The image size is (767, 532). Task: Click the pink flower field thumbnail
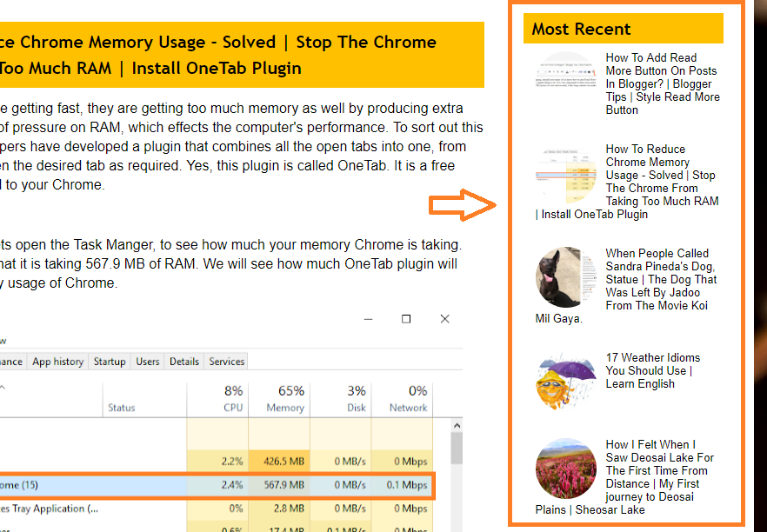[566, 469]
